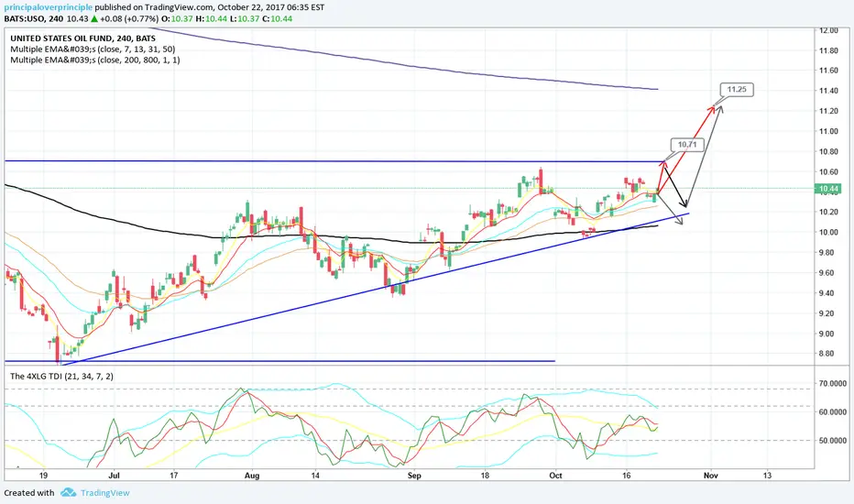Click the 11.20 price axis label

pos(828,111)
